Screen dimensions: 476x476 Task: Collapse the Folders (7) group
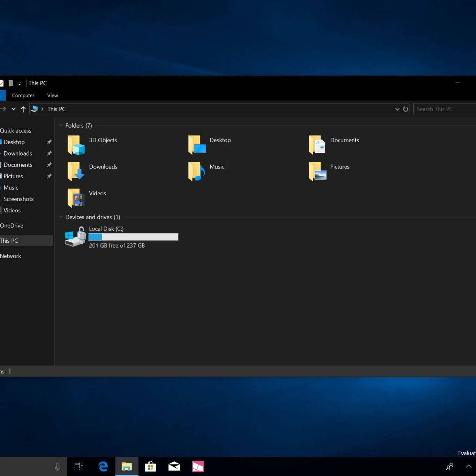coord(61,126)
